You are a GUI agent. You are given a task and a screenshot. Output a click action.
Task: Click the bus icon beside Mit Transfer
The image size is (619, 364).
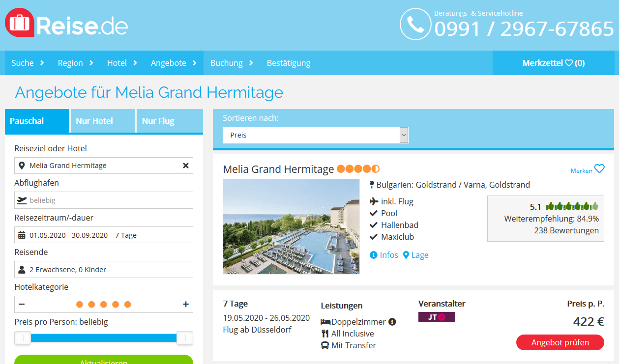point(324,345)
